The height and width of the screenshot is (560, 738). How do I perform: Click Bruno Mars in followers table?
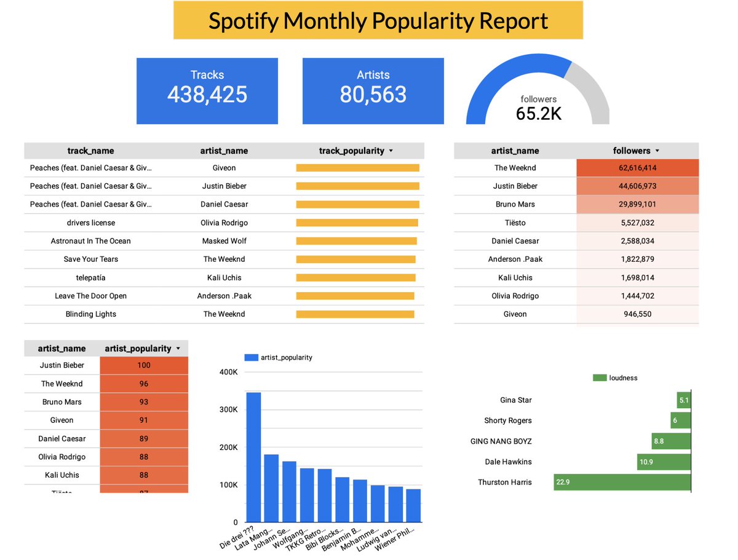[x=515, y=204]
